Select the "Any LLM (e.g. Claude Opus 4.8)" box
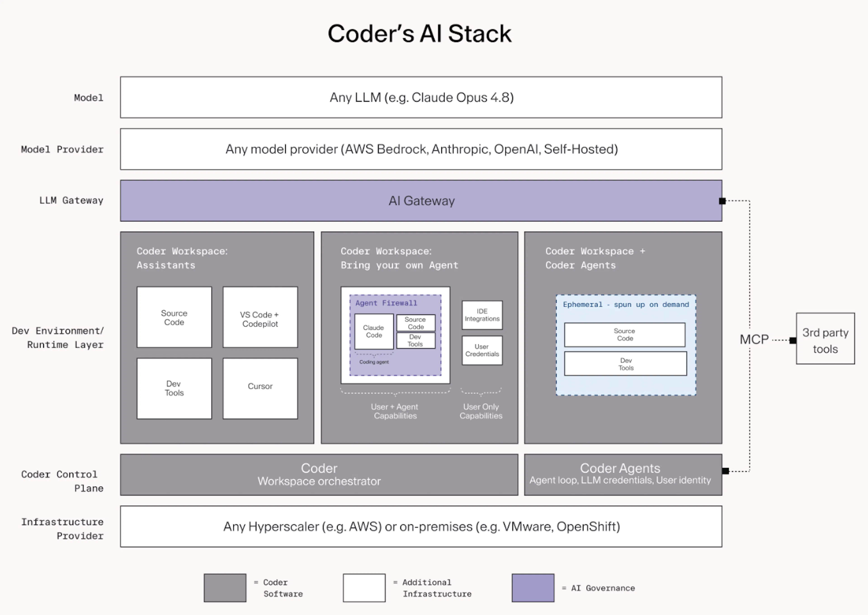This screenshot has height=615, width=868. coord(421,97)
